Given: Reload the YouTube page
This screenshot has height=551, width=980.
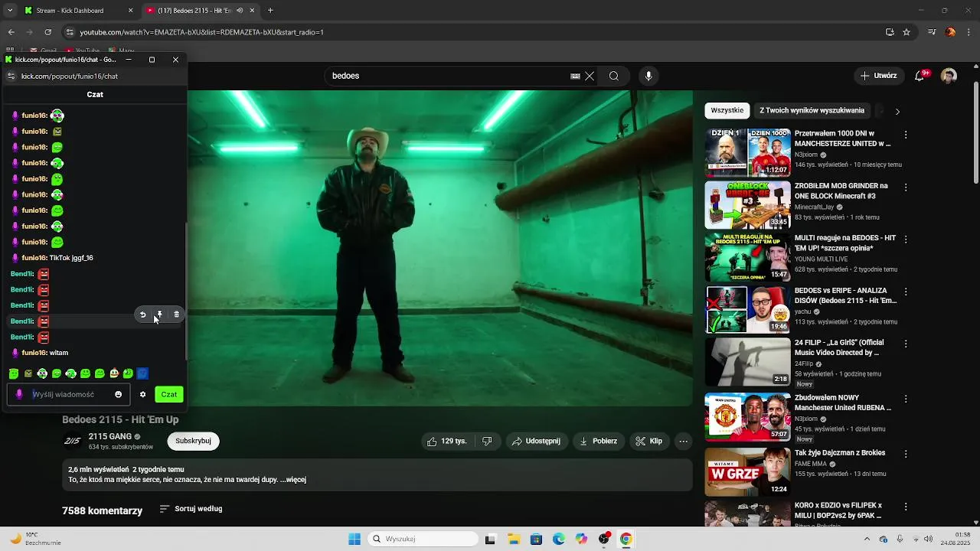Looking at the screenshot, I should coord(48,32).
